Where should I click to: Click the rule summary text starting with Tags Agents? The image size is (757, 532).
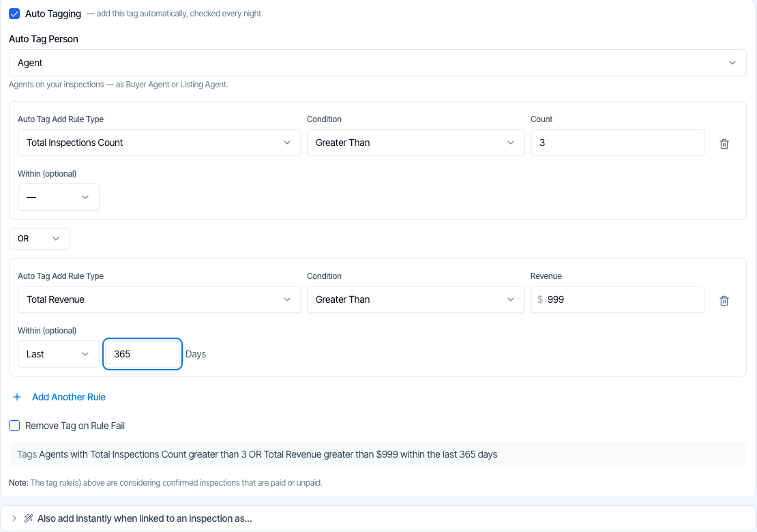[257, 454]
